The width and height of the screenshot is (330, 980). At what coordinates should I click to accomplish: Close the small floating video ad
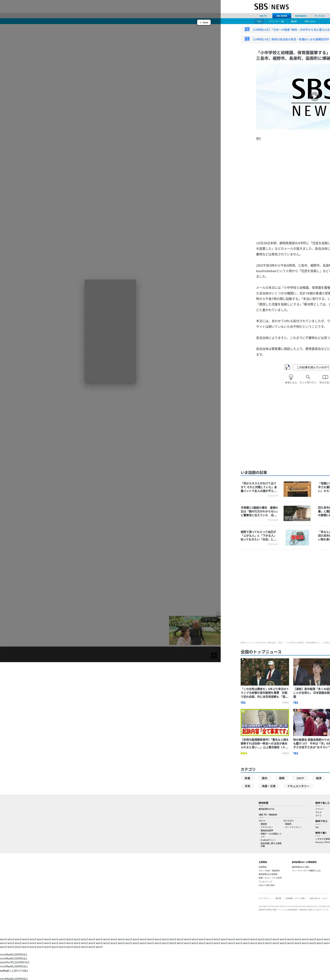[219, 614]
